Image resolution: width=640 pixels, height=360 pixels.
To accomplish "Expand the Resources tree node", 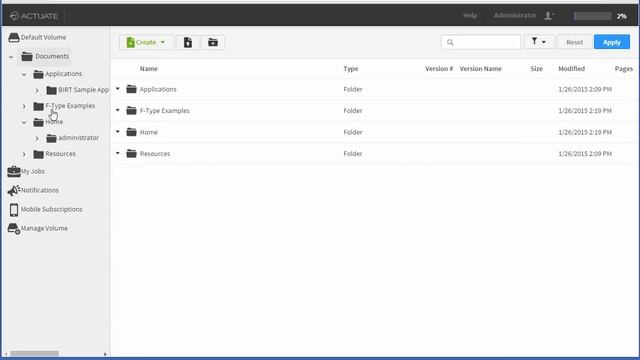I will point(24,154).
